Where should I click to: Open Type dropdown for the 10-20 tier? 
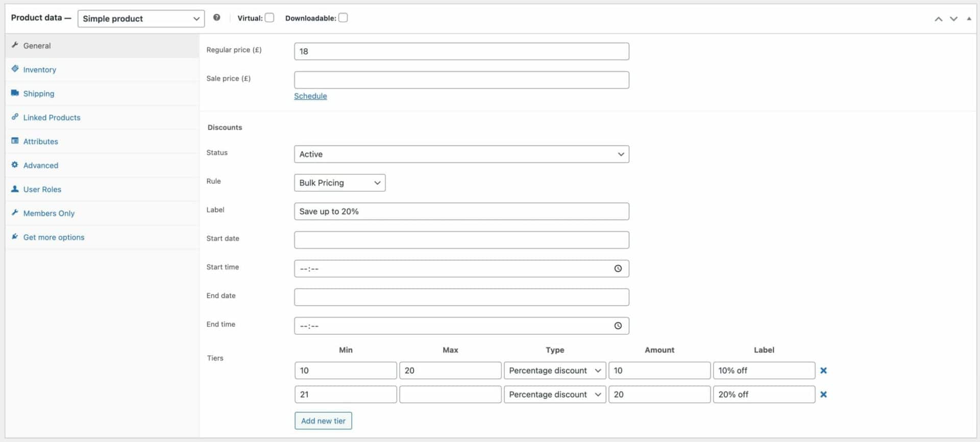(555, 371)
